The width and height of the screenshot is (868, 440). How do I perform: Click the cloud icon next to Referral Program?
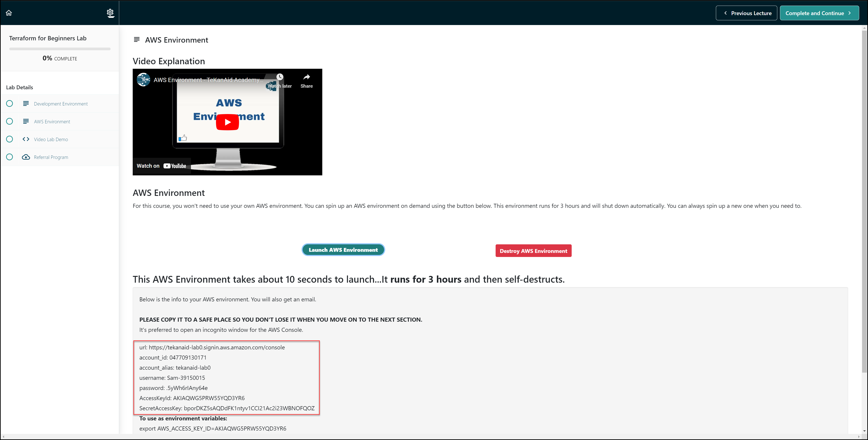26,157
